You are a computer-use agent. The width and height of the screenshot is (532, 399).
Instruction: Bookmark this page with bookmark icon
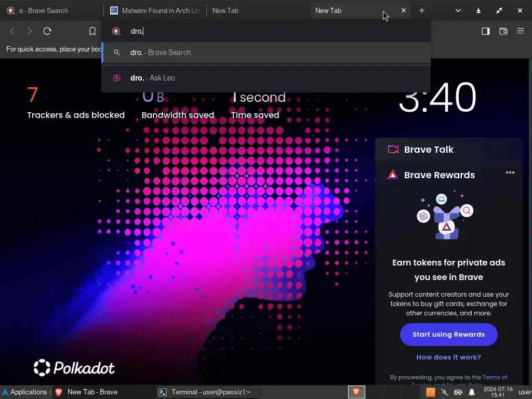pos(92,31)
